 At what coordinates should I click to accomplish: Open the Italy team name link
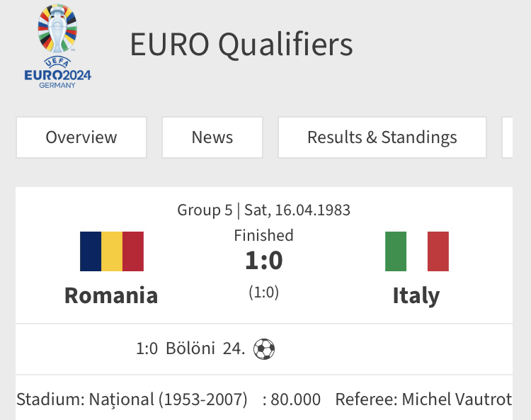pyautogui.click(x=416, y=295)
